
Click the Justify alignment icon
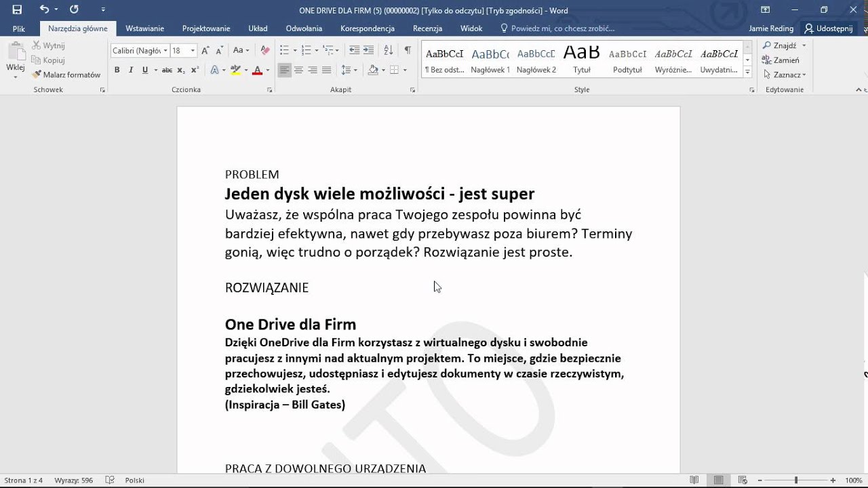click(327, 70)
